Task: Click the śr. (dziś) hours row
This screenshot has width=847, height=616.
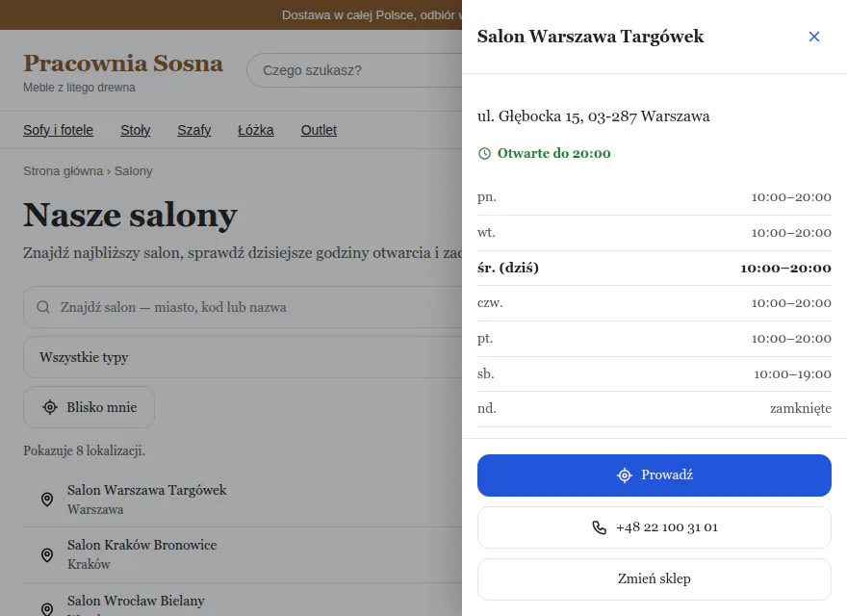Action: tap(654, 268)
